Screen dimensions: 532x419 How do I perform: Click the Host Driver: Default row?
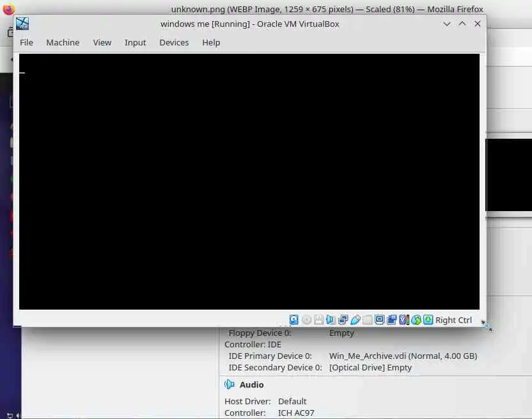265,401
